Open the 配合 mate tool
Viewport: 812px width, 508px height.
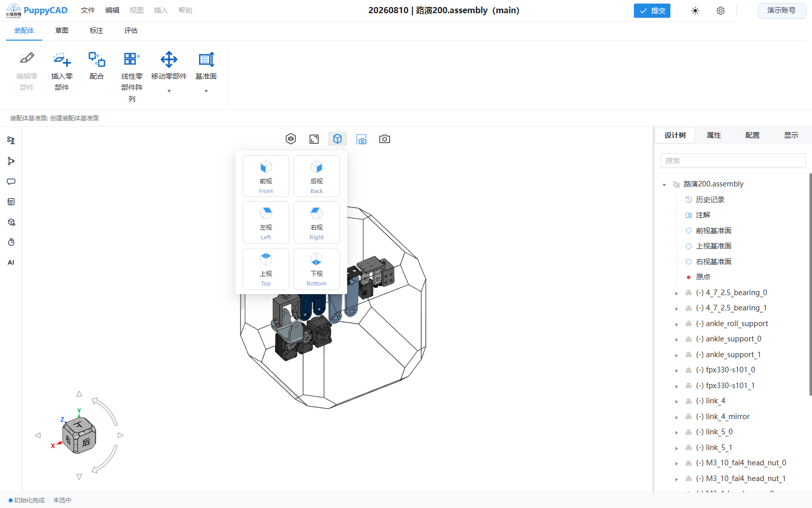(x=96, y=66)
